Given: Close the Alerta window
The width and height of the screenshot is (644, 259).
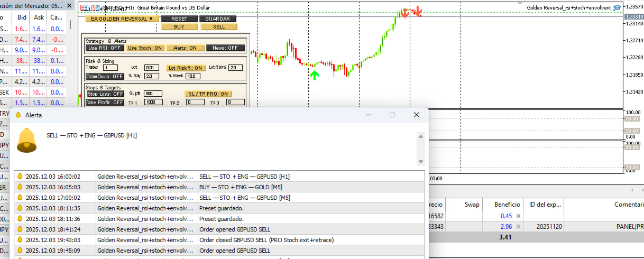Looking at the screenshot, I should (x=417, y=115).
